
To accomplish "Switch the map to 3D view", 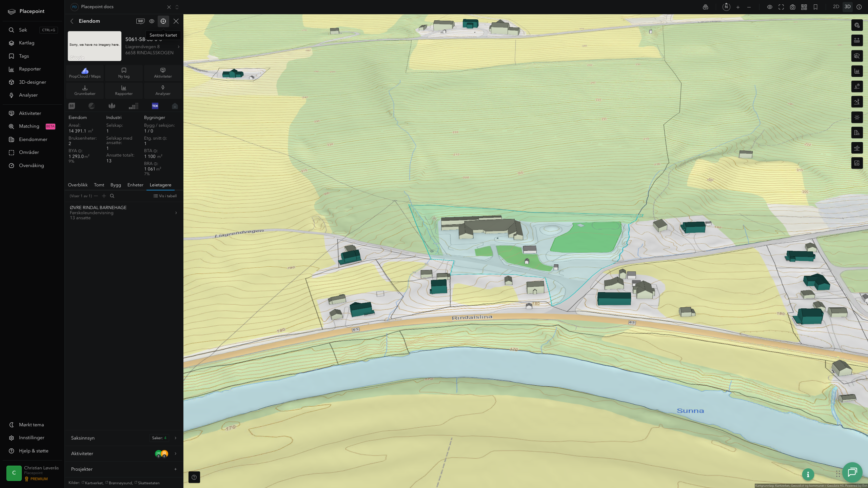I will click(x=847, y=7).
